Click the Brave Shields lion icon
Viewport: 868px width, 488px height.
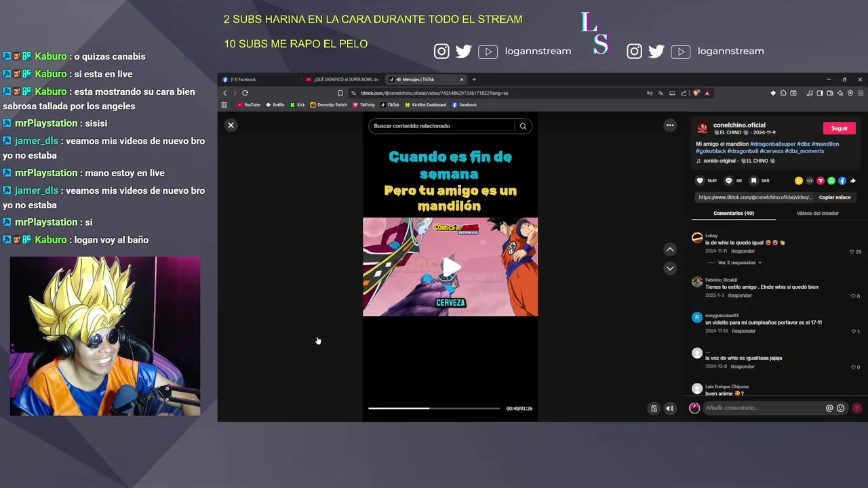[696, 93]
